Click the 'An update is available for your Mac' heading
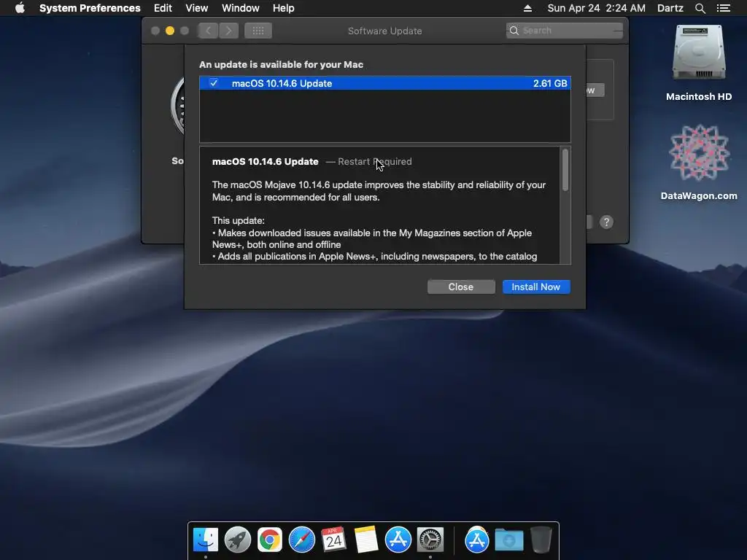Screen dimensions: 747x560 click(281, 64)
